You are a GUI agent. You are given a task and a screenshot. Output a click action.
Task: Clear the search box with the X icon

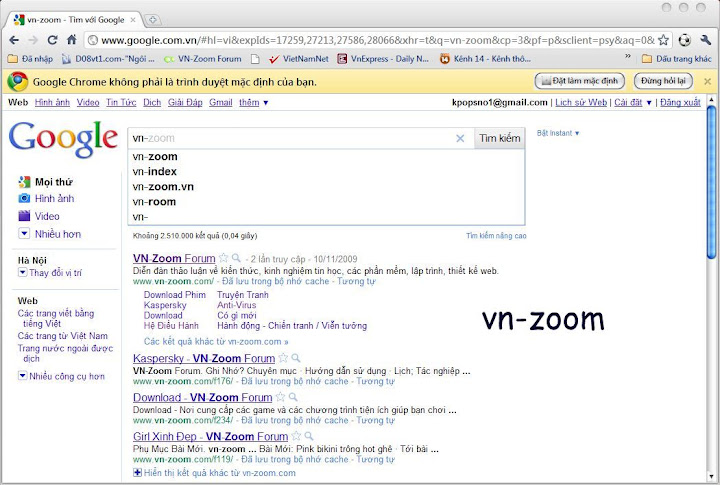point(460,138)
